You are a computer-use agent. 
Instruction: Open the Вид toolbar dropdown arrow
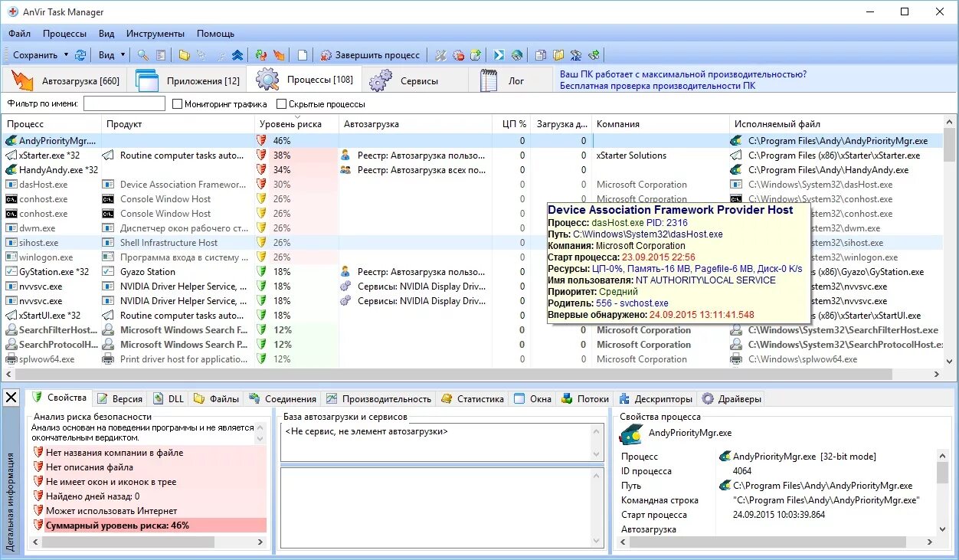pyautogui.click(x=123, y=55)
